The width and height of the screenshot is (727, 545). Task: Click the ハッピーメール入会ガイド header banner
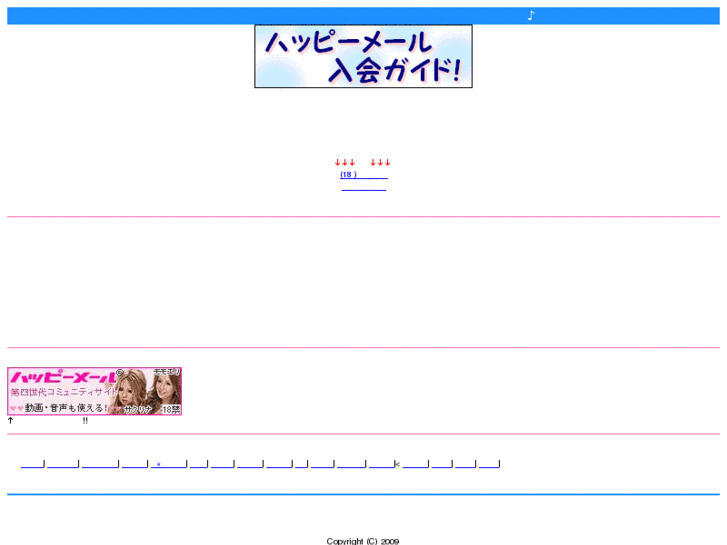click(363, 56)
